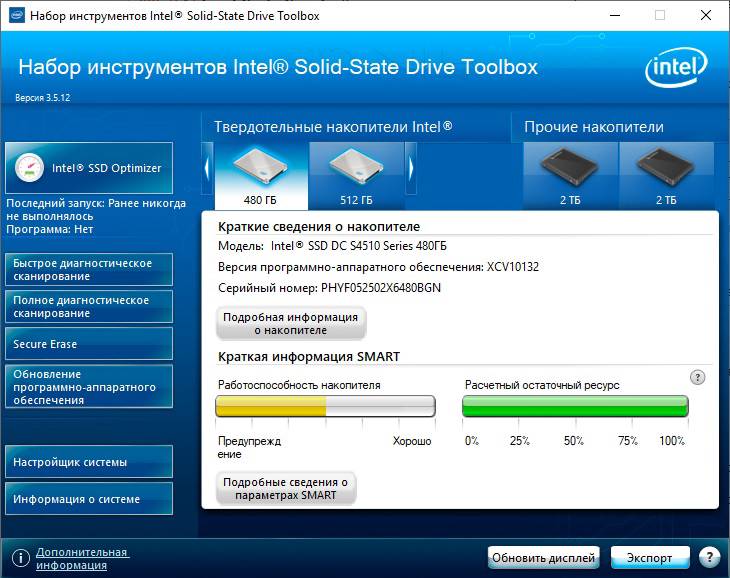
Task: Click the info icon at bottom left
Action: click(x=20, y=558)
